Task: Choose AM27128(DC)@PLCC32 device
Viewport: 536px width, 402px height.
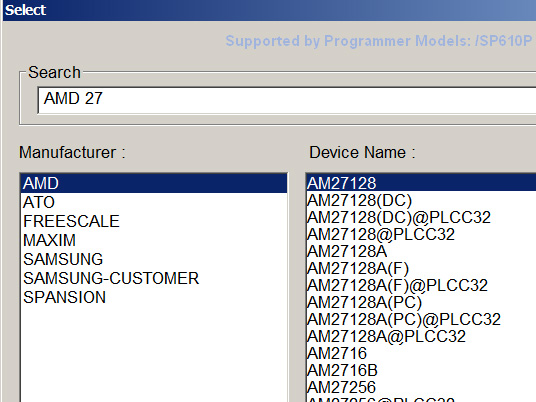Action: point(421,217)
